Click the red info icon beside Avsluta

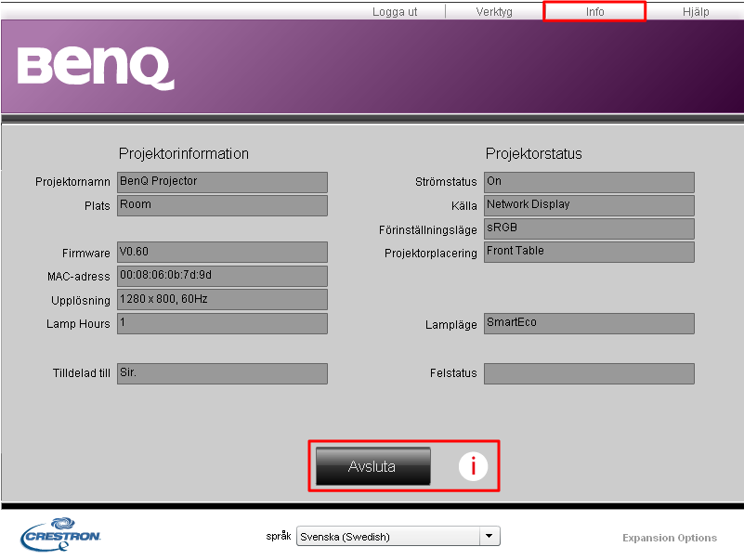473,466
